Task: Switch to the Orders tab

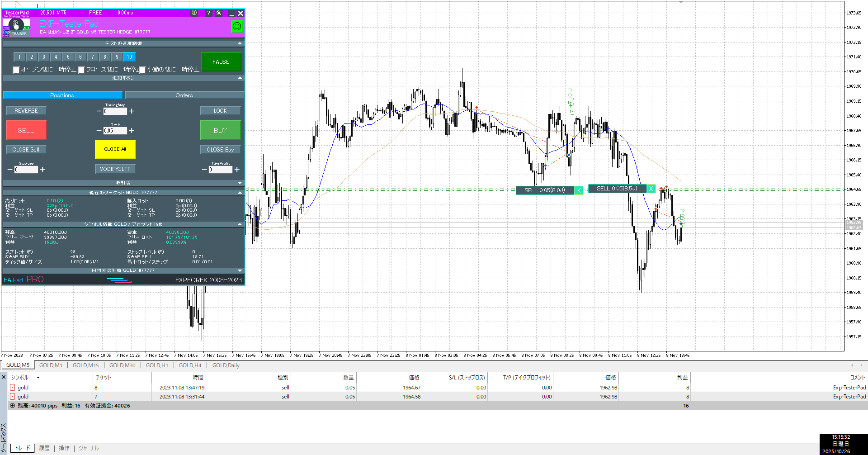Action: pos(184,95)
